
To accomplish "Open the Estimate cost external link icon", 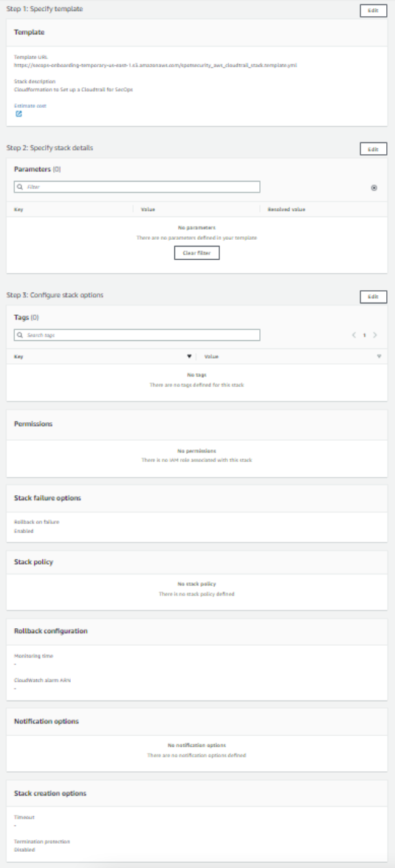I will [19, 114].
